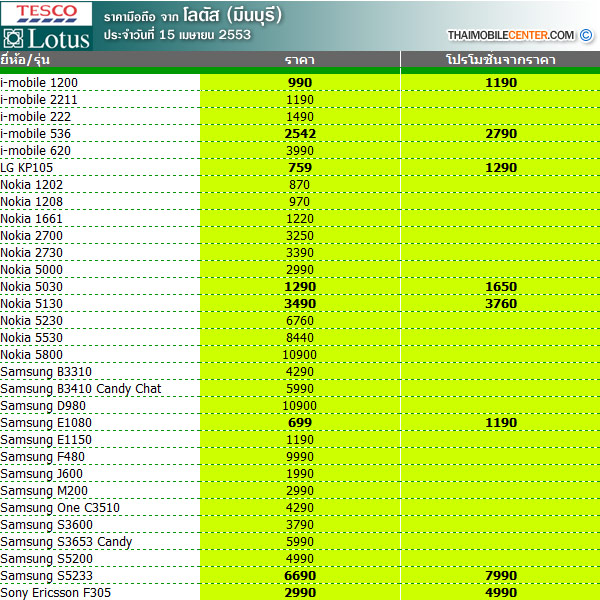Click the ยี่ห้อ/รุ่น column header
This screenshot has height=600, width=600.
pos(25,60)
